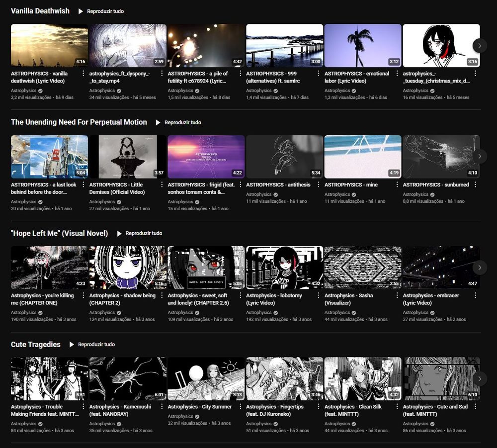Click title ASTROPHYSICS - mine
This screenshot has height=448, width=497.
[351, 184]
